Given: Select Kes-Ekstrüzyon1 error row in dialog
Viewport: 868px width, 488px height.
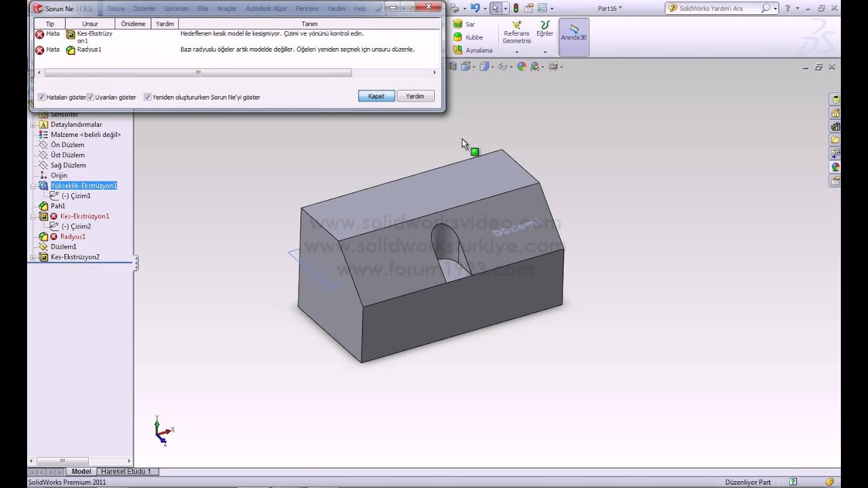Looking at the screenshot, I should pyautogui.click(x=236, y=37).
